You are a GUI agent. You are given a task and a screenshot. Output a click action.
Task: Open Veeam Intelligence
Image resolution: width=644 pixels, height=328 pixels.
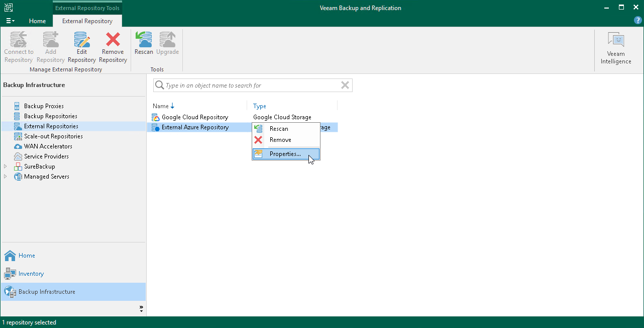coord(615,46)
